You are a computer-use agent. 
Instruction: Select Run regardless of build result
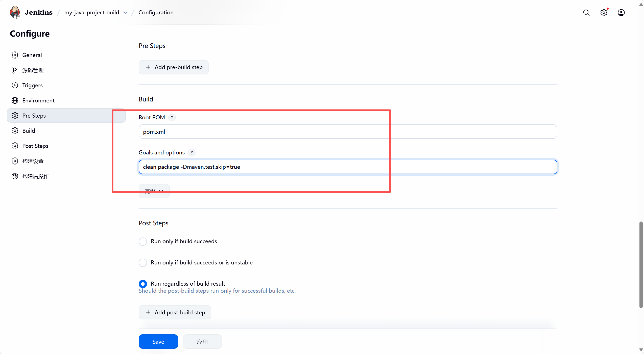143,284
